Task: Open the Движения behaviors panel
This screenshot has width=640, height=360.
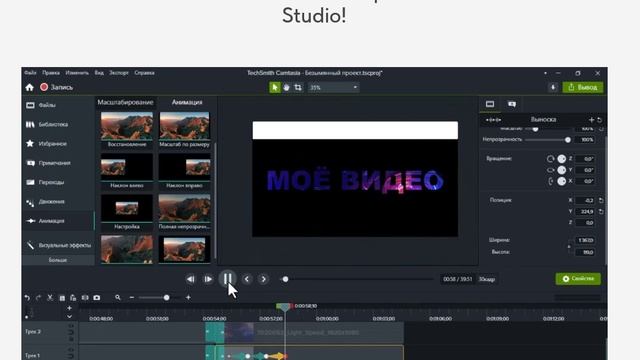Action: [x=58, y=202]
